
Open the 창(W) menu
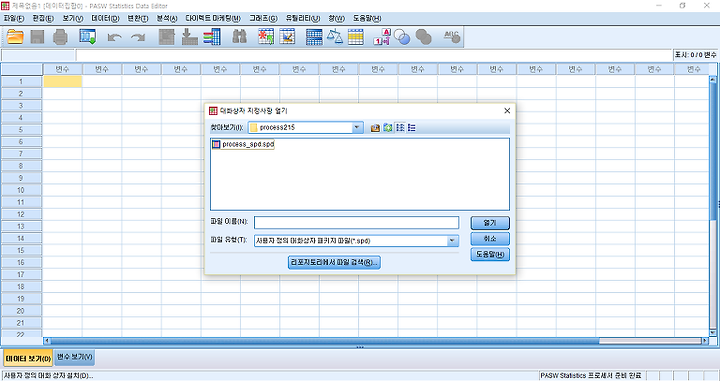pyautogui.click(x=337, y=18)
